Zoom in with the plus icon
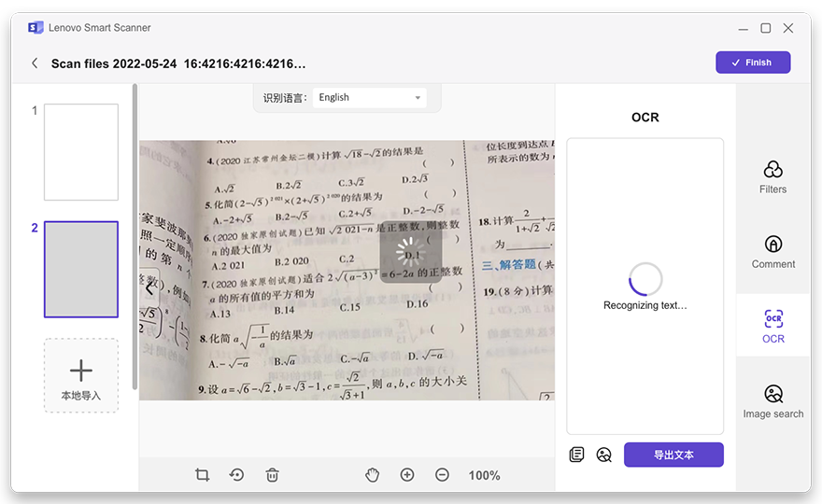 (x=407, y=475)
